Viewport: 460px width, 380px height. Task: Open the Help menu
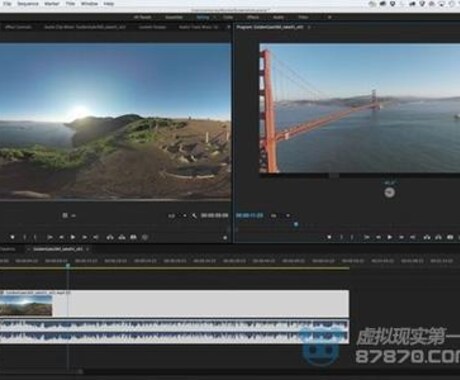(x=109, y=4)
